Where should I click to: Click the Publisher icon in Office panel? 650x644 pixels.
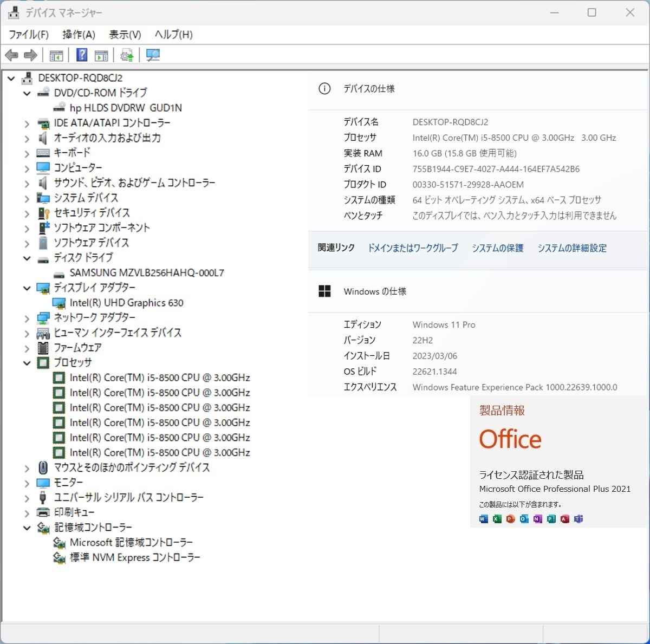551,519
